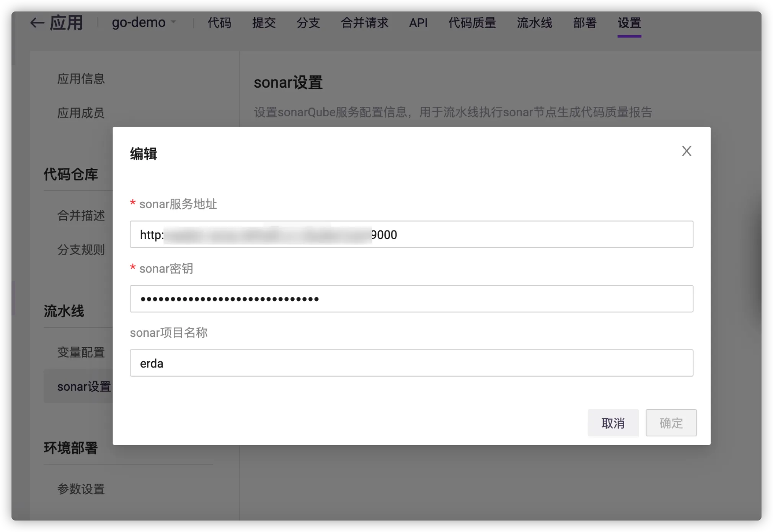This screenshot has width=773, height=532.
Task: Open the 合并请求 tab
Action: click(x=364, y=23)
